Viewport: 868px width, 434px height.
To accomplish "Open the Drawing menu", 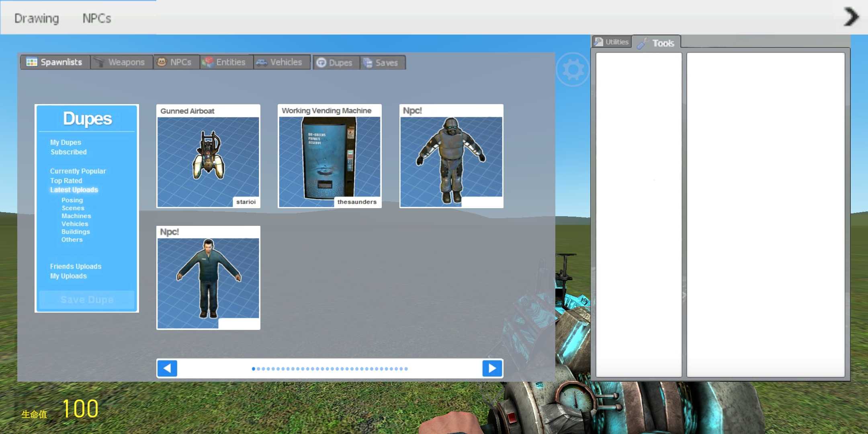I will pos(37,18).
